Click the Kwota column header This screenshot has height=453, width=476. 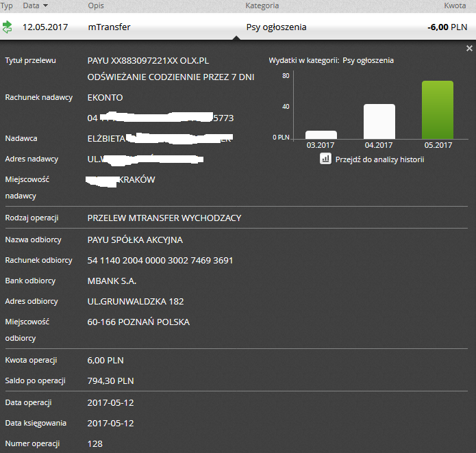[x=455, y=5]
